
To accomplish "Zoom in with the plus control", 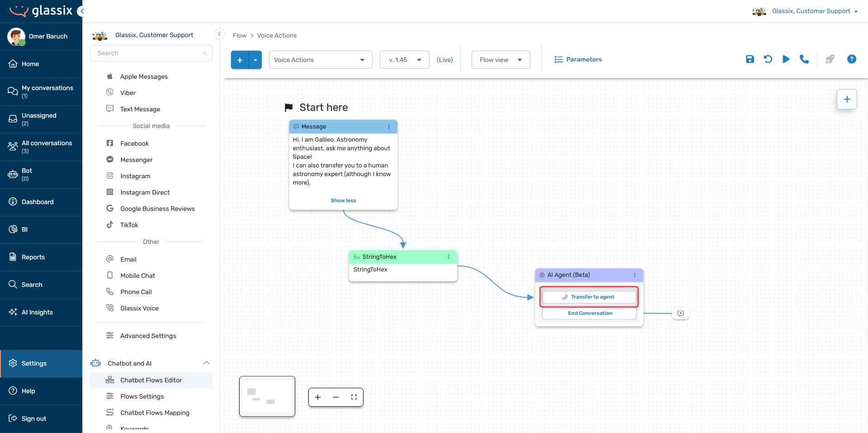I will tap(318, 397).
